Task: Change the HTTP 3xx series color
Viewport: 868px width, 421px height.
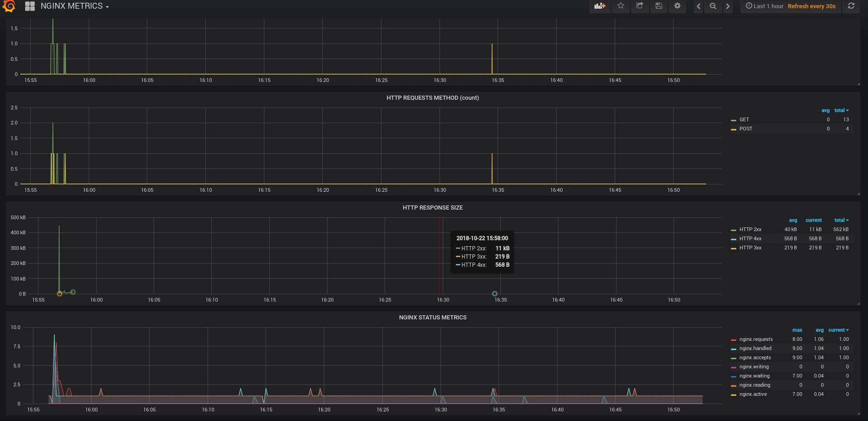Action: click(x=734, y=248)
